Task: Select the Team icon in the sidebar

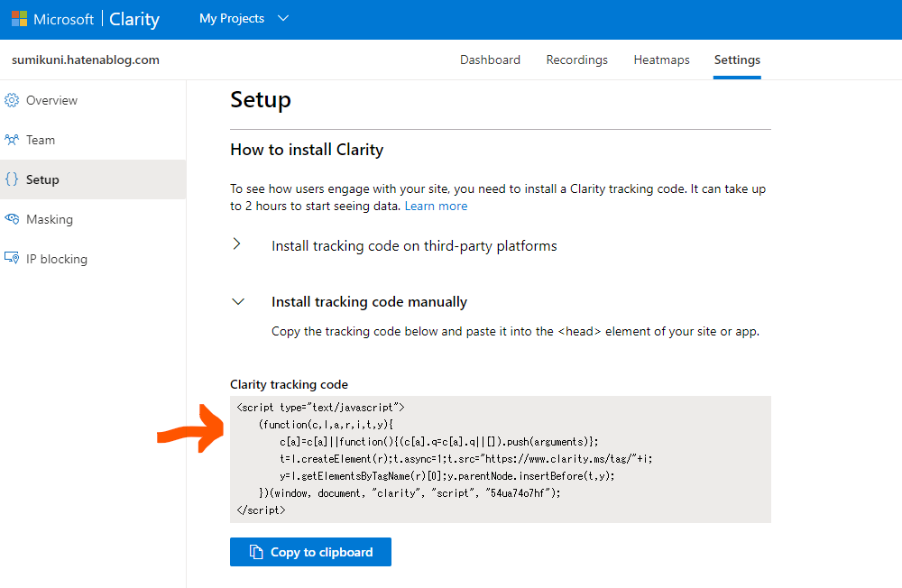Action: 13,140
